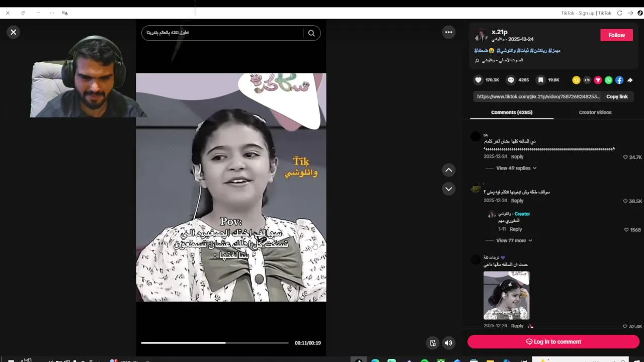Expand View 49 replies
644x362 pixels.
point(516,168)
